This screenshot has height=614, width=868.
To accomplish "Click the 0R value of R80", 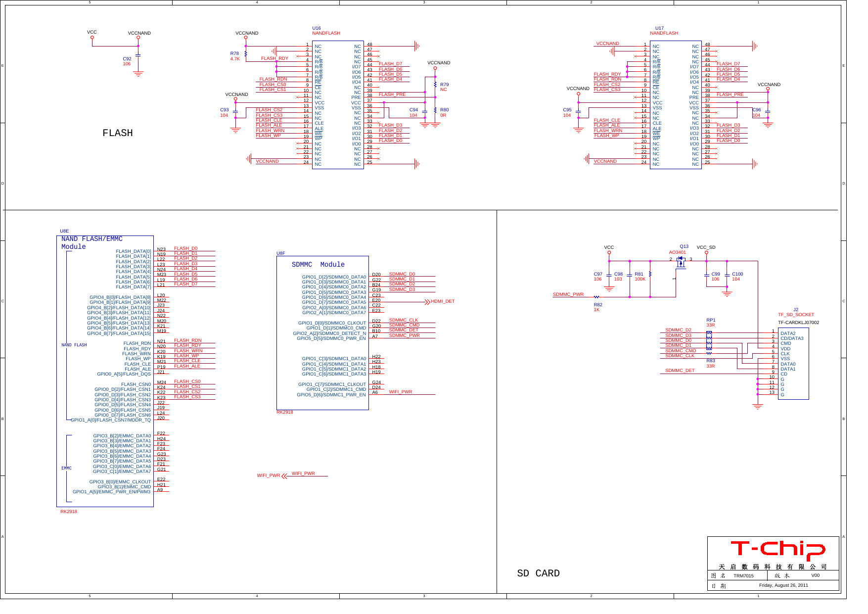I will coord(443,115).
